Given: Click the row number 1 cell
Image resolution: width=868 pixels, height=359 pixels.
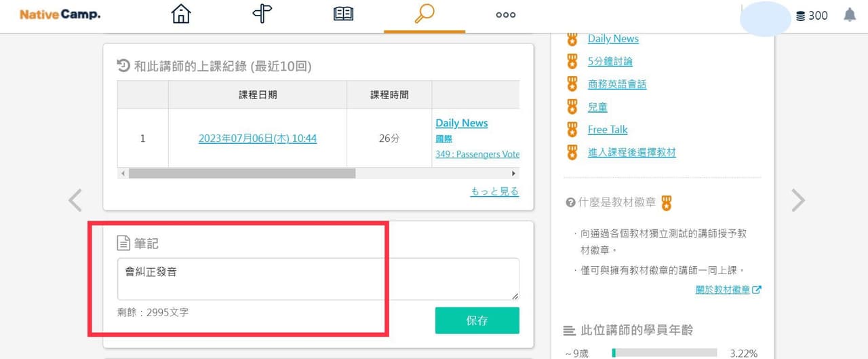Looking at the screenshot, I should [x=142, y=138].
